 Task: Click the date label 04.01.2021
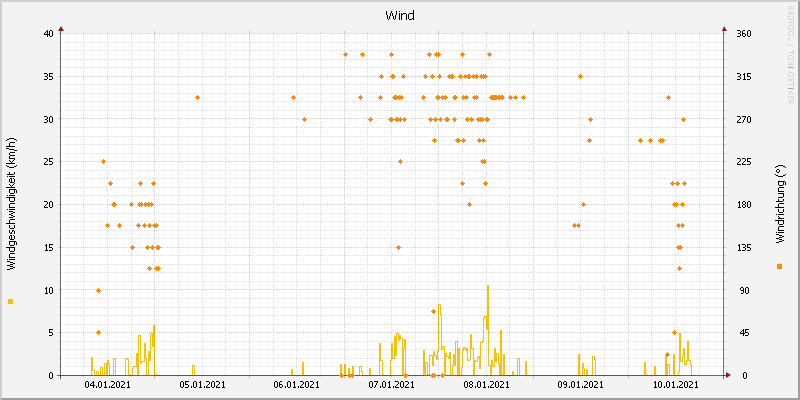[x=108, y=384]
